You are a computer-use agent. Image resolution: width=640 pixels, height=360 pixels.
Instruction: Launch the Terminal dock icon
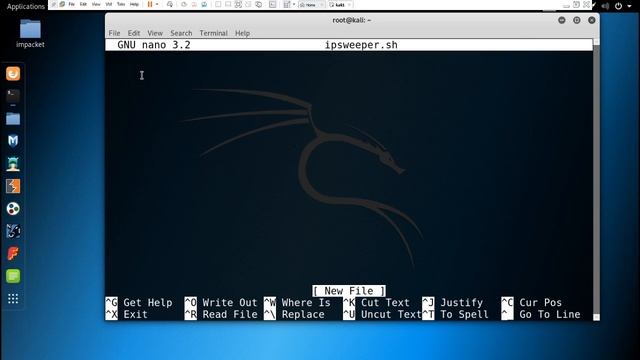(x=13, y=96)
